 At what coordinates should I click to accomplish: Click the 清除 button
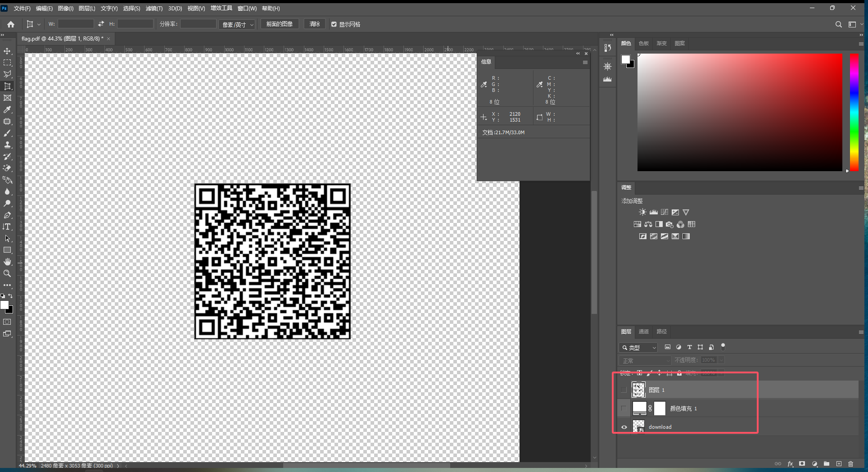tap(315, 24)
